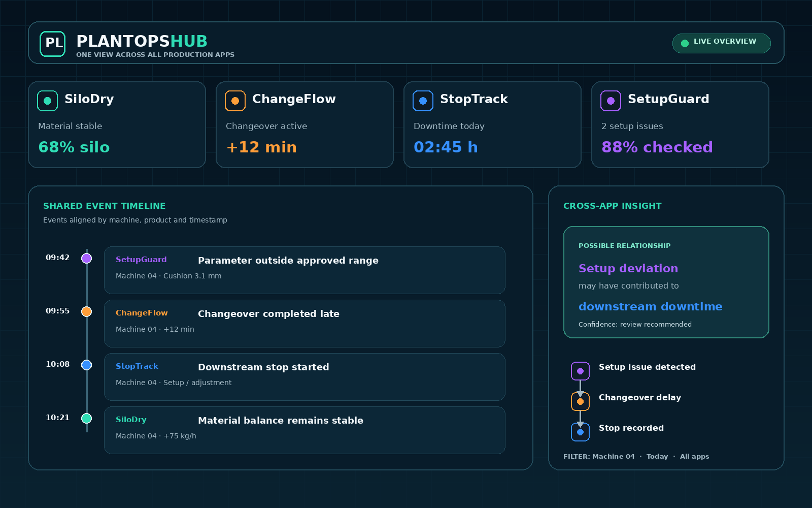Screen dimensions: 812x508
Task: Click the green Live Overview status dot
Action: [685, 43]
